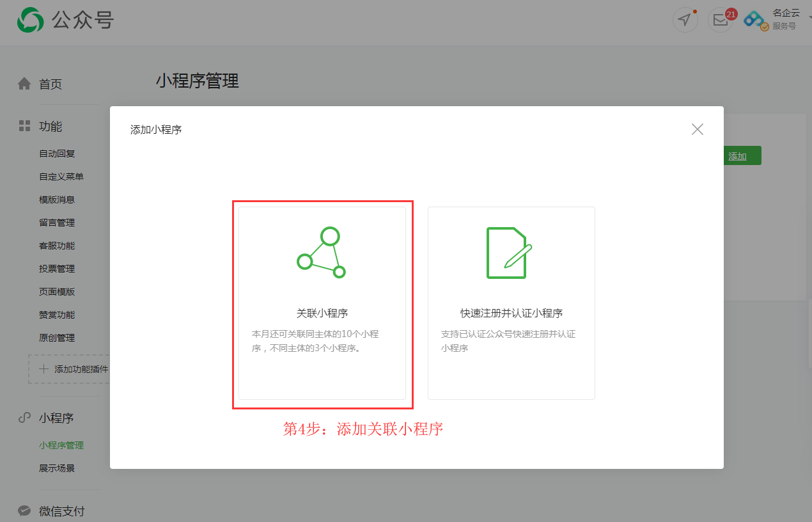This screenshot has height=522, width=812.
Task: Click the 微信支付 icon in sidebar
Action: click(x=24, y=511)
